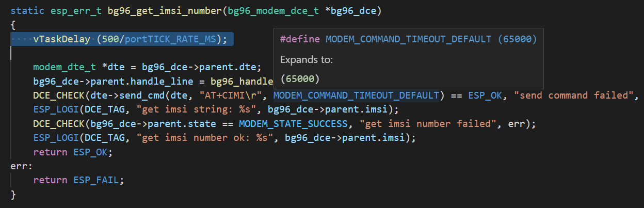Image resolution: width=644 pixels, height=208 pixels.
Task: Click the #define MODEM_COMMAND_TIMEOUT_DEFAULT hover header
Action: pyautogui.click(x=408, y=40)
